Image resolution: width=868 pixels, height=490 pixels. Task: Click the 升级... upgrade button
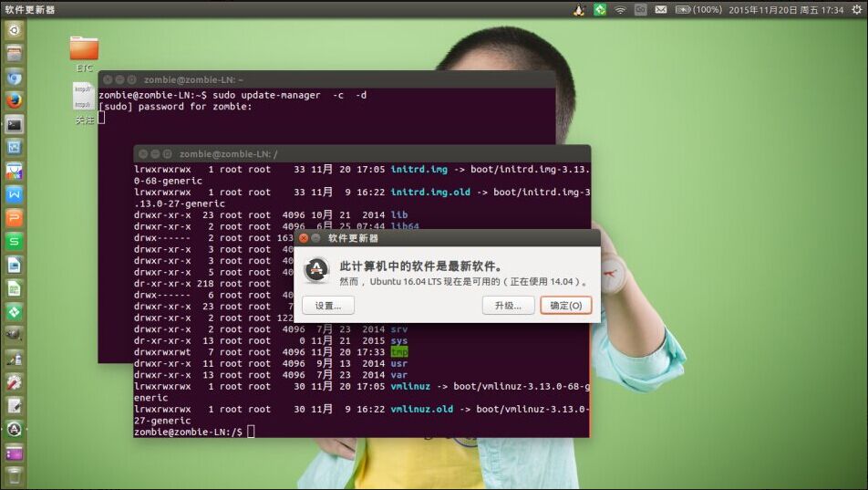click(508, 306)
